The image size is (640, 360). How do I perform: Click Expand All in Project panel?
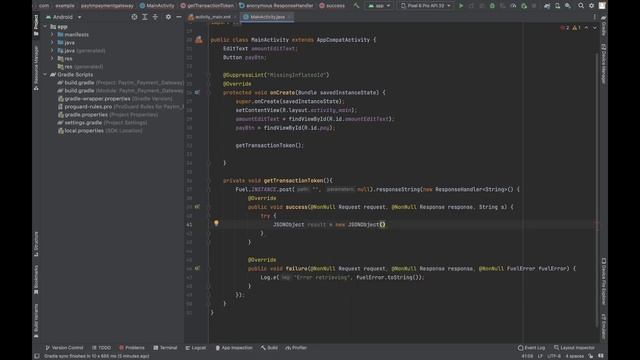[x=145, y=17]
